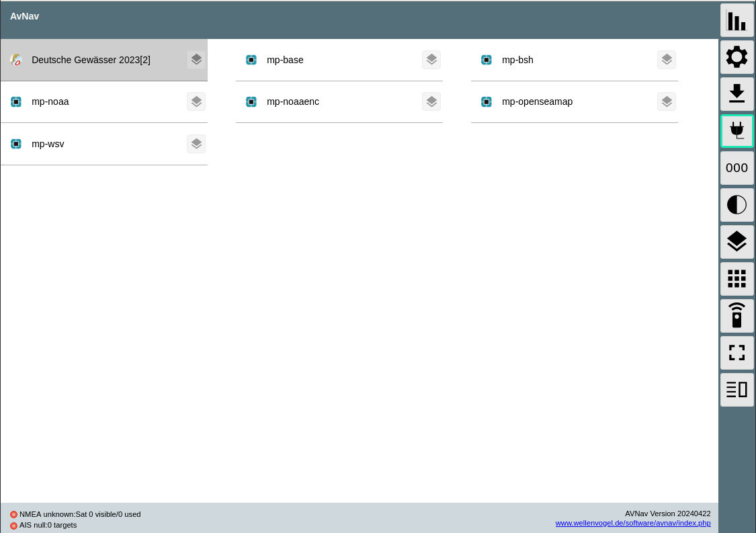Image resolution: width=756 pixels, height=533 pixels.
Task: Select the mp-bsh chart entry
Action: (575, 60)
